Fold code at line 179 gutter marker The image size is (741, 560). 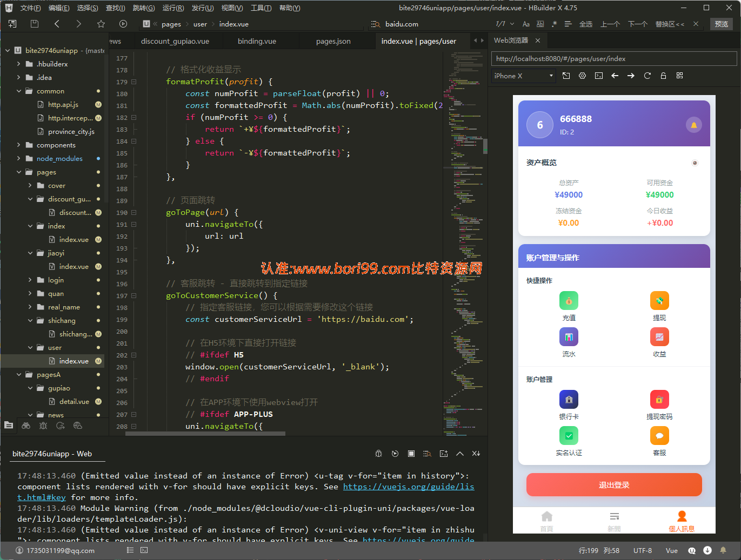pos(133,82)
